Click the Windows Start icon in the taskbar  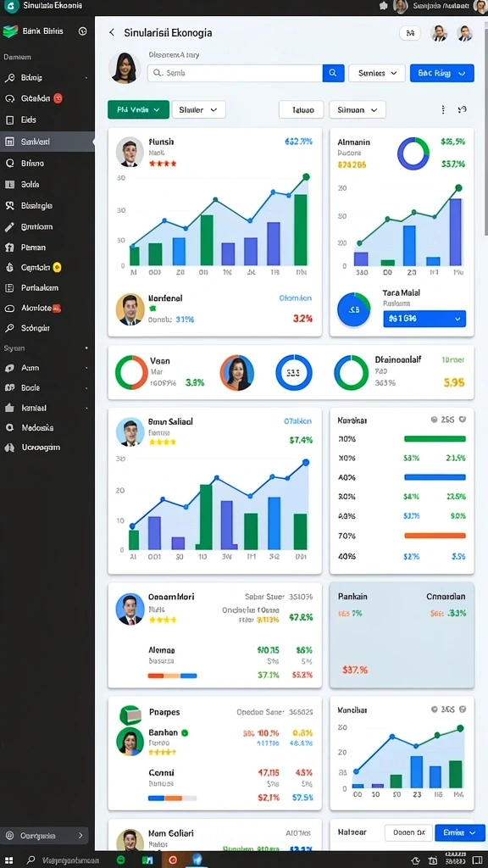point(8,860)
